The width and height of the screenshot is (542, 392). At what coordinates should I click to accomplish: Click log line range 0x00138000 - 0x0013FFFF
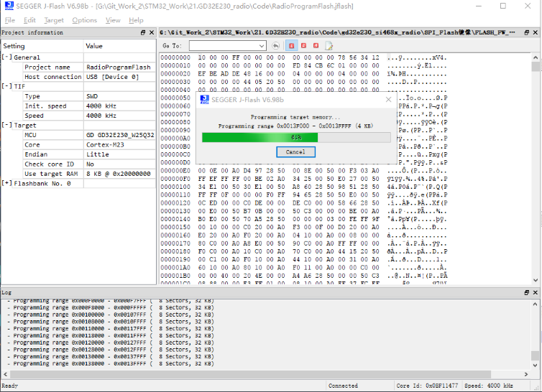pyautogui.click(x=111, y=364)
